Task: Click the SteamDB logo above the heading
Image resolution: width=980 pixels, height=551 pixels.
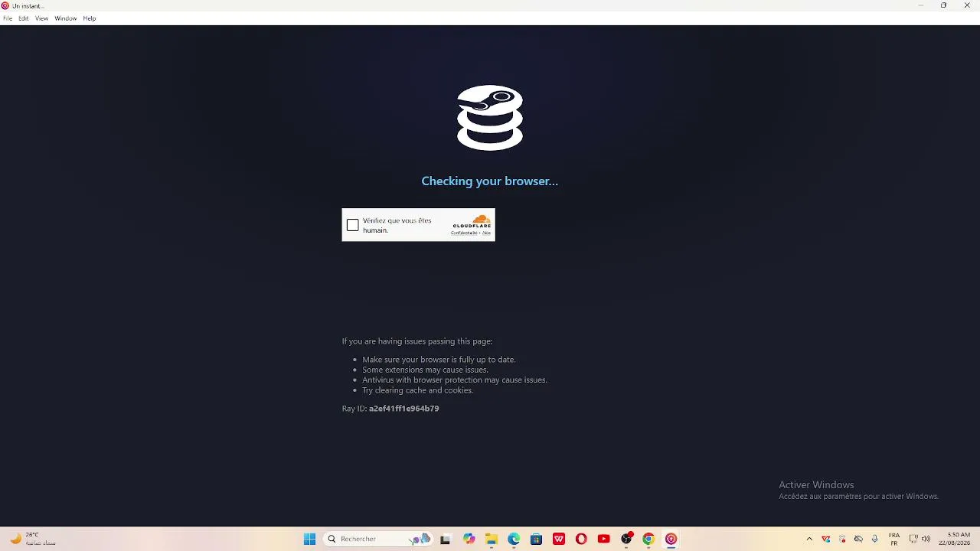Action: pos(490,117)
